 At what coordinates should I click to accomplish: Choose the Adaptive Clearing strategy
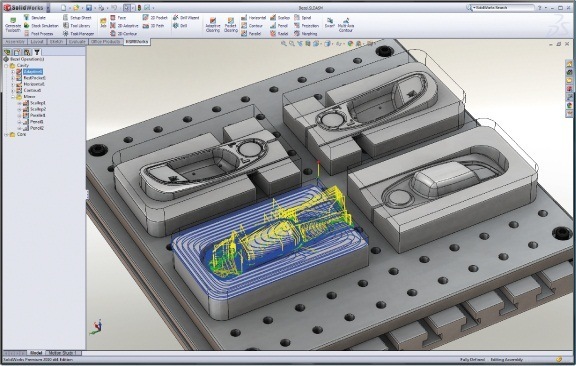pyautogui.click(x=213, y=25)
